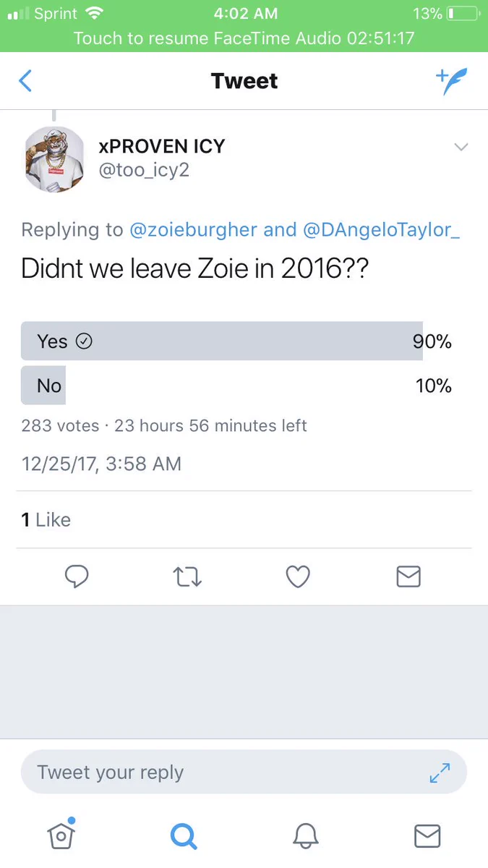Tap the Tweet your reply field
The image size is (488, 868).
click(x=244, y=772)
